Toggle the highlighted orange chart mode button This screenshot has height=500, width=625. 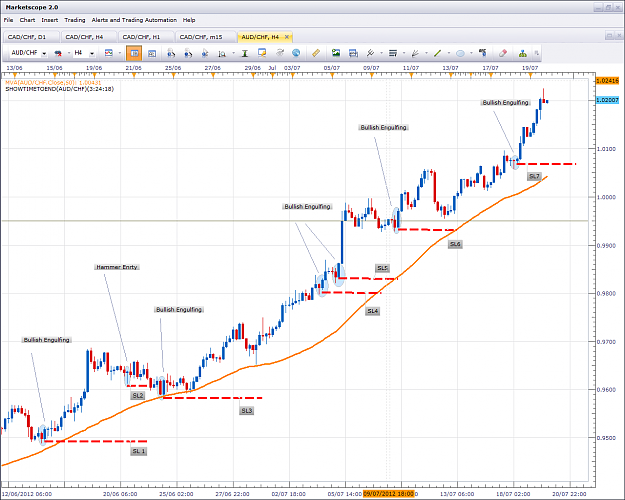134,53
